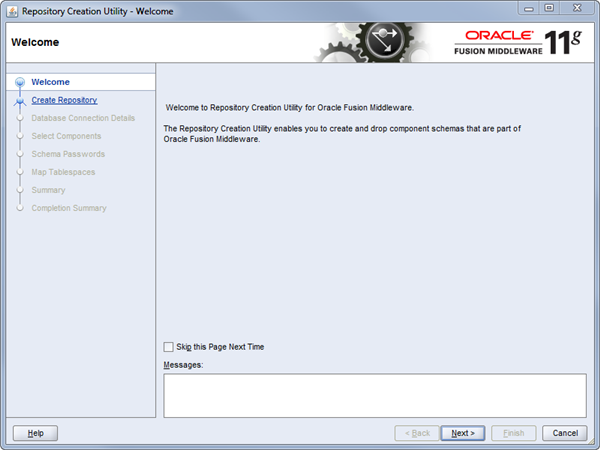This screenshot has height=450, width=600.
Task: Click the Create Repository step node icon
Action: pyautogui.click(x=20, y=101)
